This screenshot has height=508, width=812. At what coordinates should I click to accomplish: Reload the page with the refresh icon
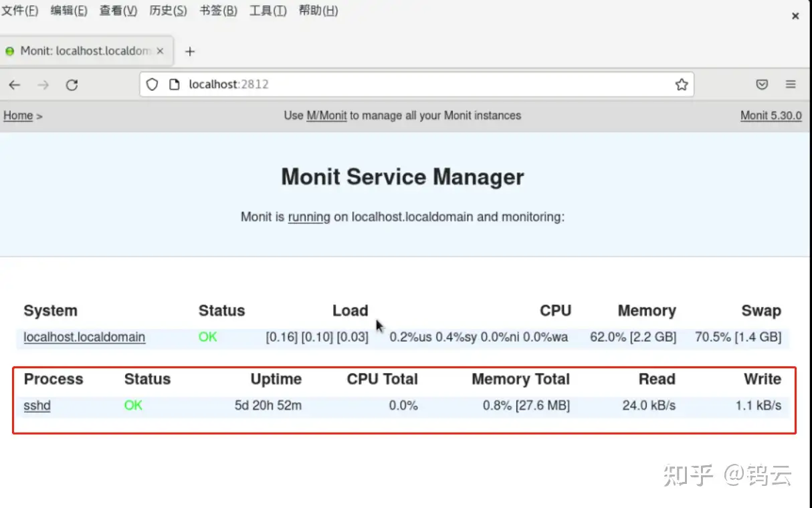click(72, 85)
